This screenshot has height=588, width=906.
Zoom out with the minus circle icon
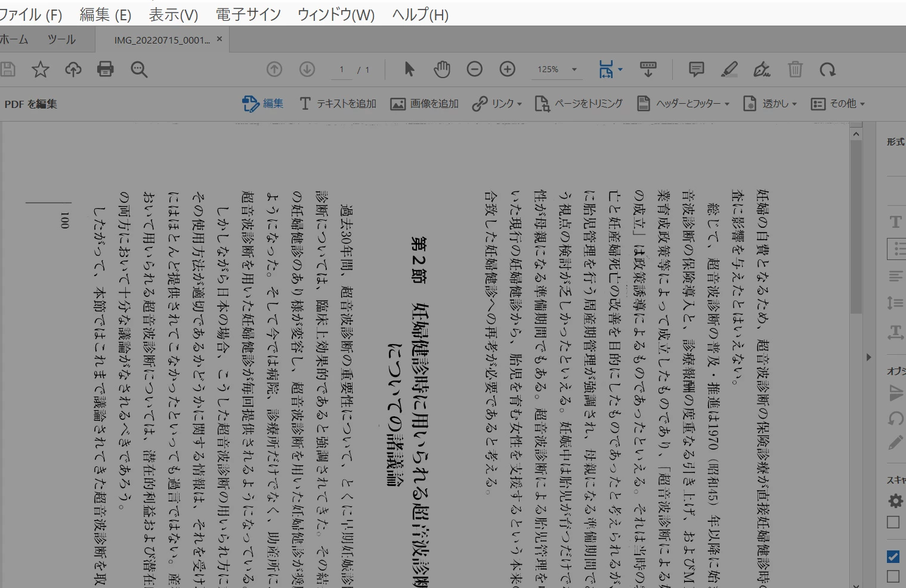475,69
